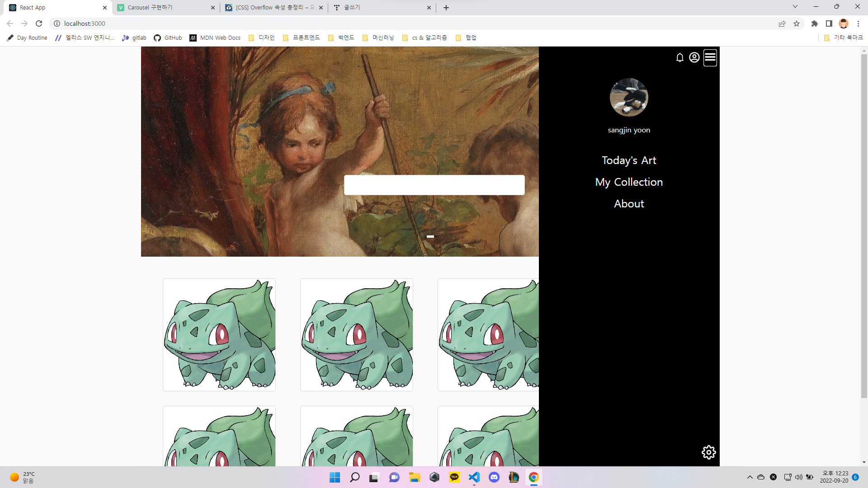Screen dimensions: 868x488
Task: Click sangjin yoon profile avatar
Action: coord(629,98)
